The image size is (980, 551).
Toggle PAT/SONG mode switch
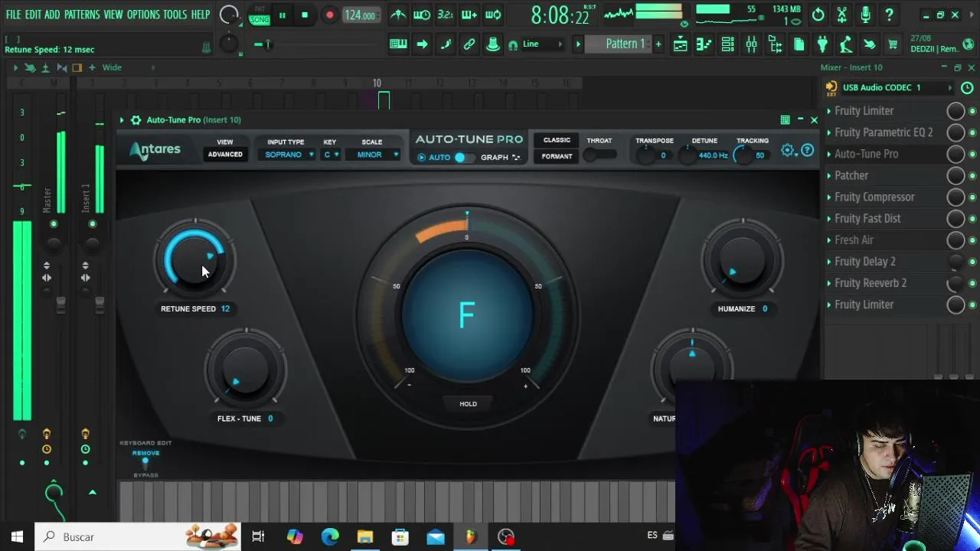(x=260, y=15)
